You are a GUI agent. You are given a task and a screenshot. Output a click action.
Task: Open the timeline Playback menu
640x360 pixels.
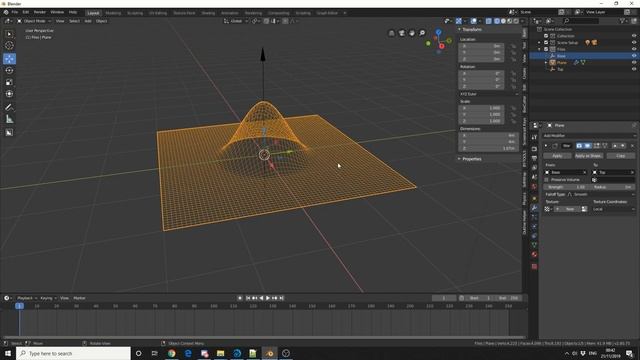coord(27,298)
